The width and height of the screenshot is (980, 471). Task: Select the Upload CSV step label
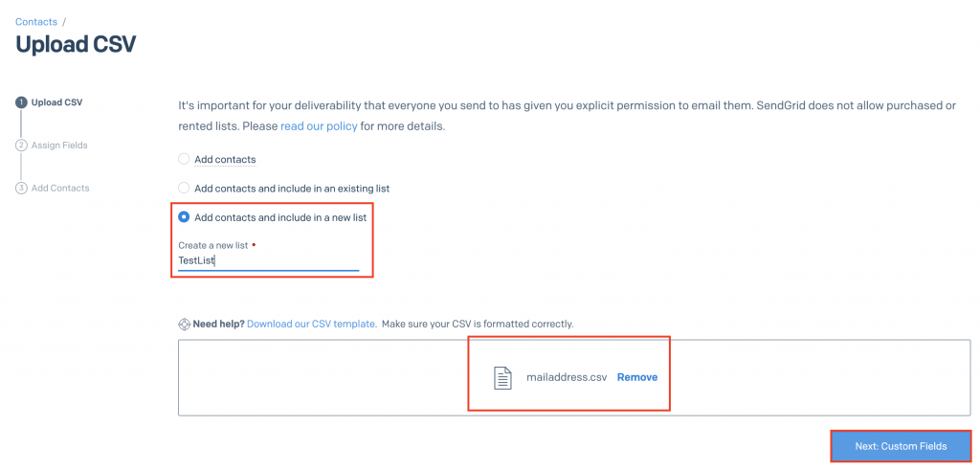coord(56,102)
